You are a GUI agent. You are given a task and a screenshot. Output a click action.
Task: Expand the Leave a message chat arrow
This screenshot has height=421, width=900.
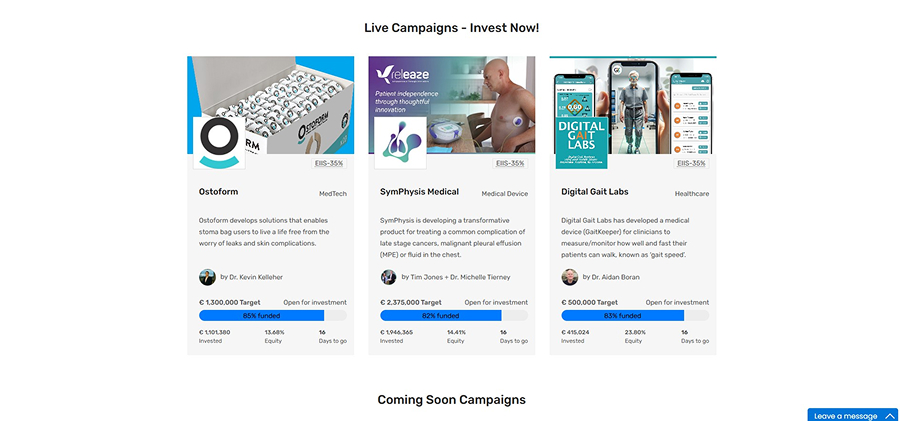889,416
